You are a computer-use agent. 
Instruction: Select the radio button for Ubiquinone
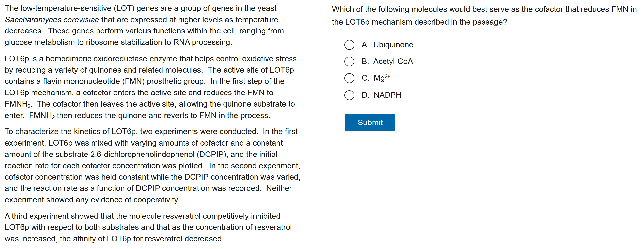pyautogui.click(x=349, y=45)
